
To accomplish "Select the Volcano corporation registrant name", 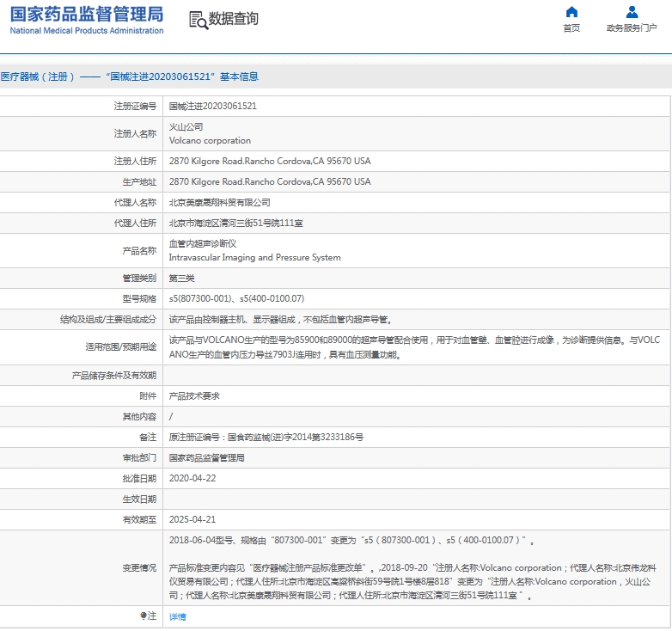I will (210, 141).
